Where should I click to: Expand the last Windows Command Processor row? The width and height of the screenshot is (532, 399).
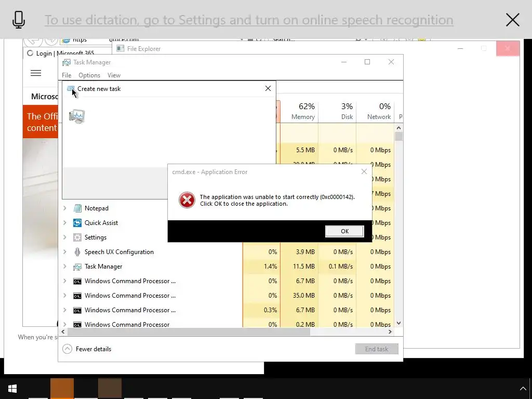65,324
